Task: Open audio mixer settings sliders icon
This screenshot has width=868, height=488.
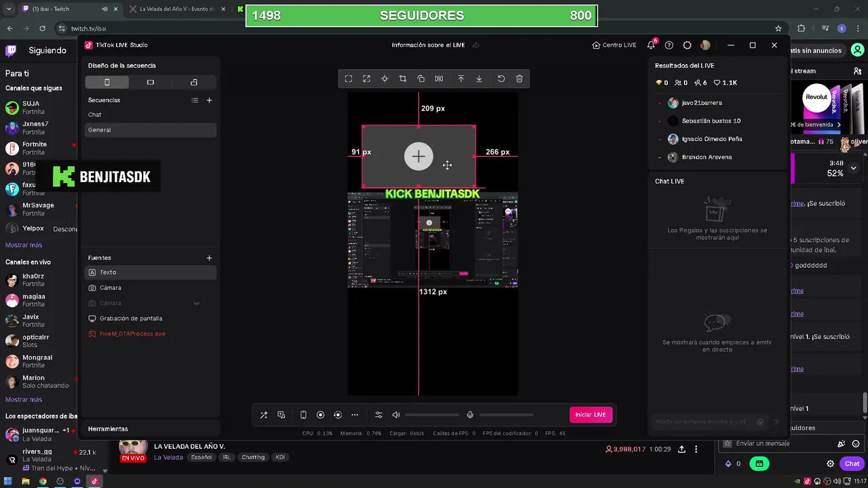Action: pos(379,415)
